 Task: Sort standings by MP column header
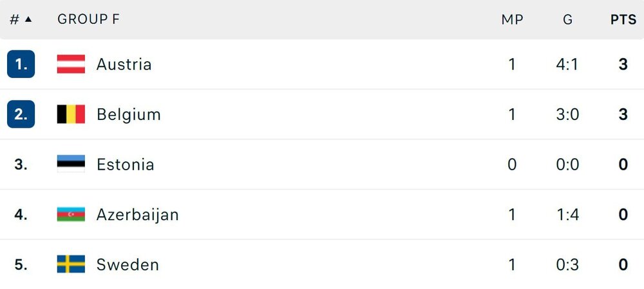512,19
